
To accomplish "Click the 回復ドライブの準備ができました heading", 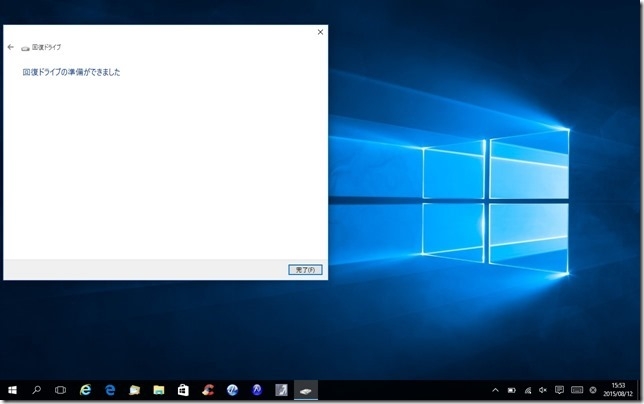I will 71,72.
